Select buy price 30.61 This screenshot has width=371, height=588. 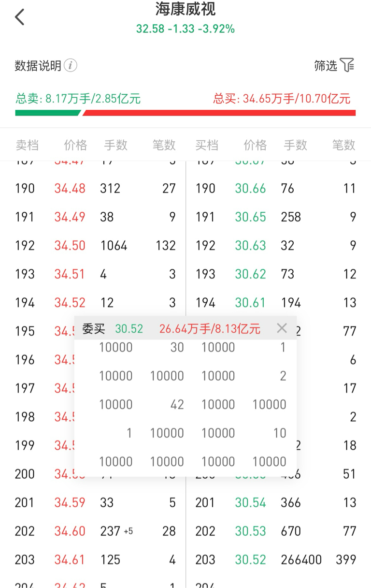pyautogui.click(x=250, y=303)
